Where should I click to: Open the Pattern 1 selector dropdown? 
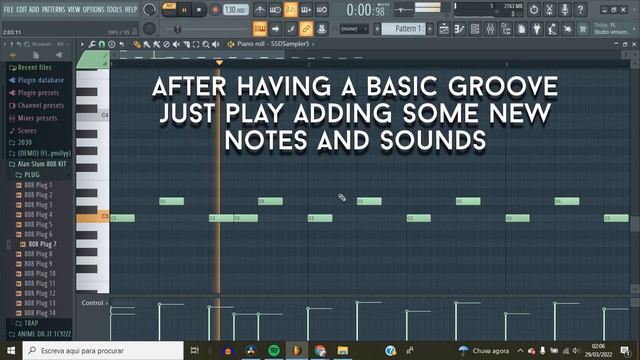click(403, 29)
